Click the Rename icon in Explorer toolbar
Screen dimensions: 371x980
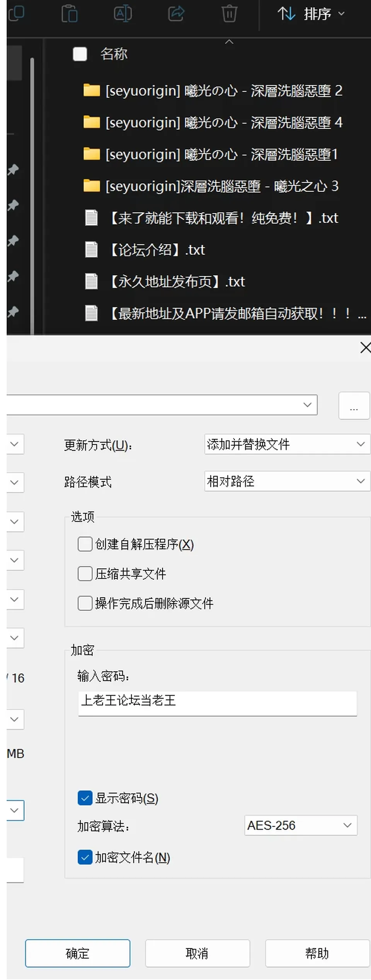coord(123,14)
